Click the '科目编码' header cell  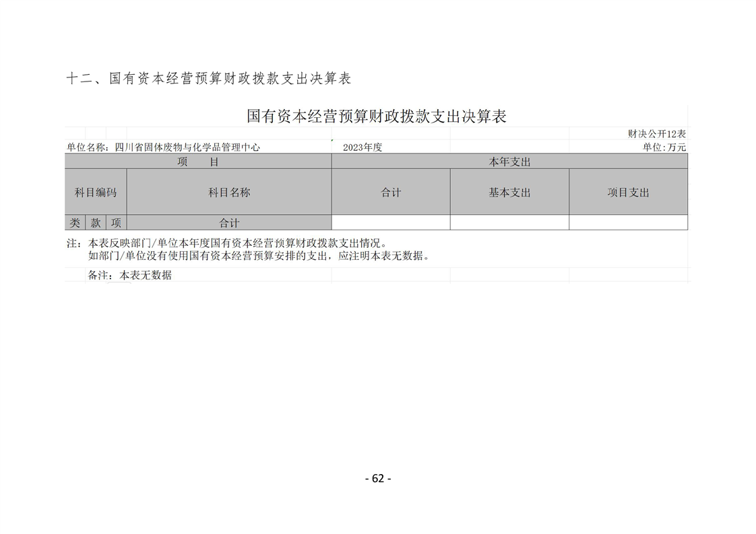click(x=96, y=192)
